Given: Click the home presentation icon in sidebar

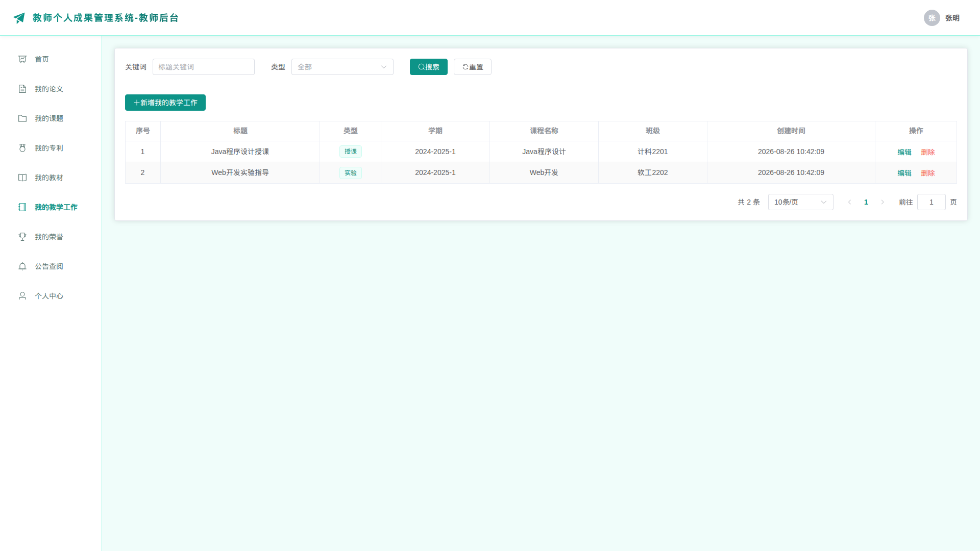Looking at the screenshot, I should [22, 59].
